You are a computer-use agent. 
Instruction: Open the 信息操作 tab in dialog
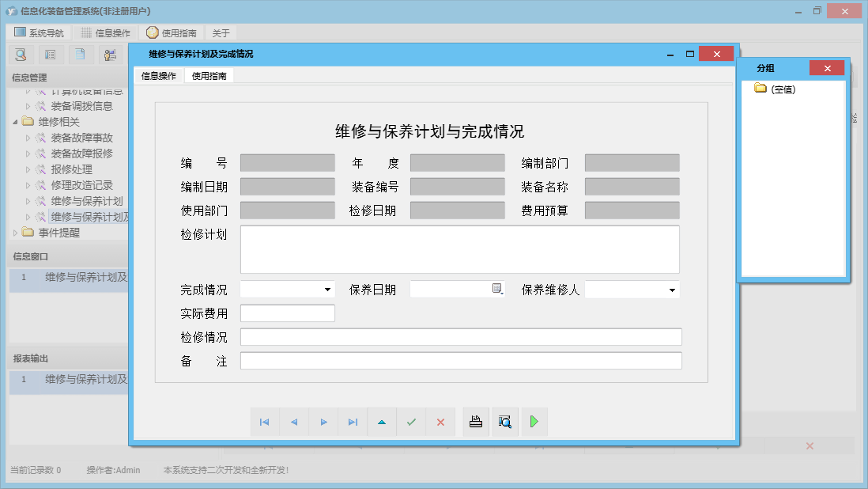(158, 76)
